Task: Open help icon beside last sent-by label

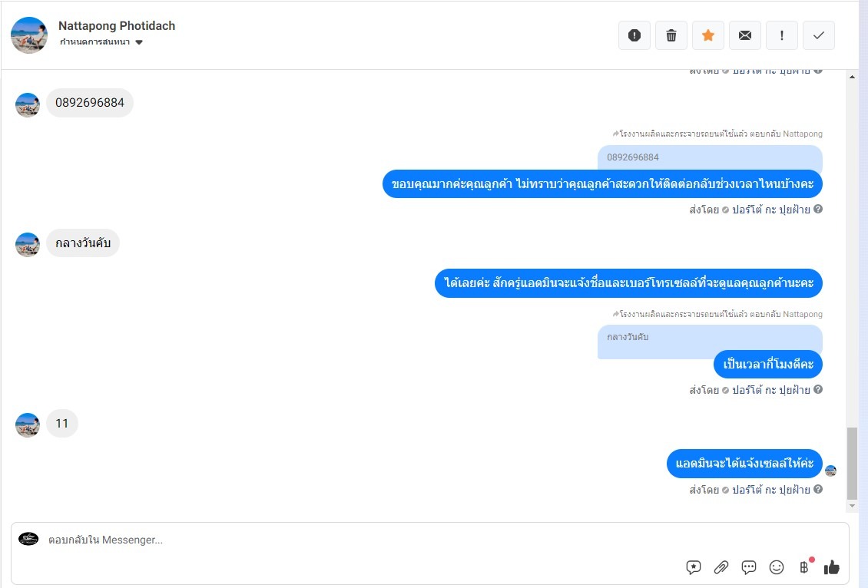Action: pyautogui.click(x=818, y=489)
